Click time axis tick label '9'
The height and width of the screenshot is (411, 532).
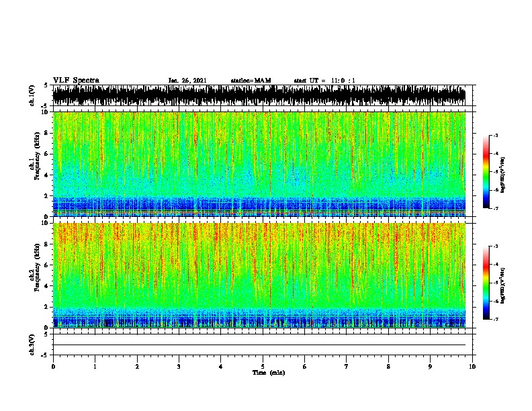(430, 367)
